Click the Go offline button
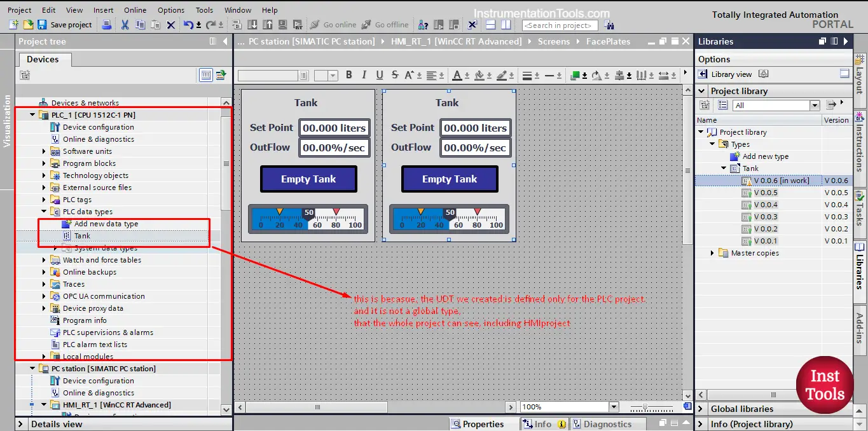The image size is (868, 431). (x=385, y=25)
